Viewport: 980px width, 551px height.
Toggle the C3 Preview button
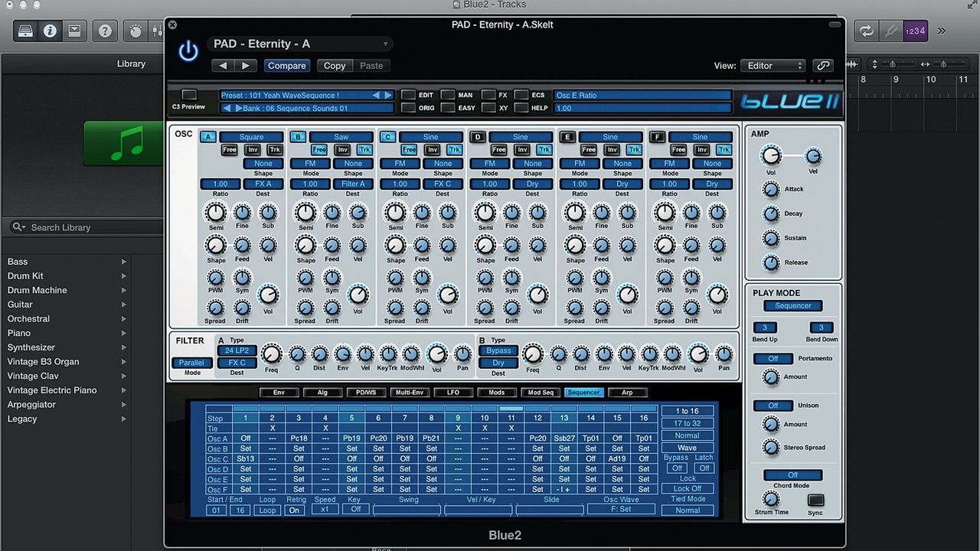pyautogui.click(x=189, y=95)
